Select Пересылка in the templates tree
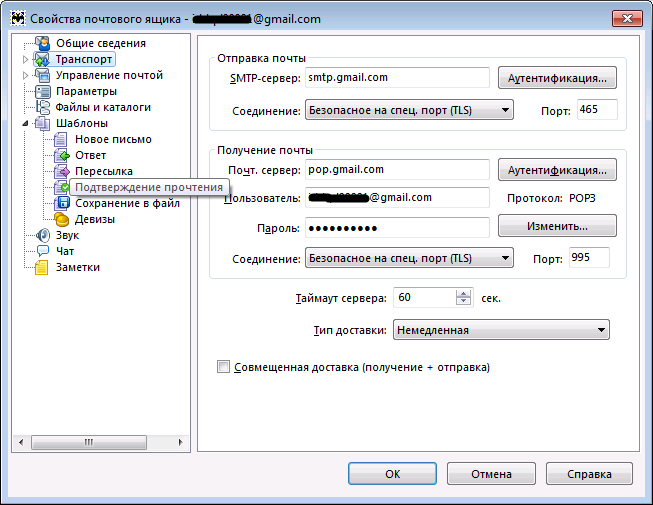Viewport: 653px width, 505px height. 104,171
